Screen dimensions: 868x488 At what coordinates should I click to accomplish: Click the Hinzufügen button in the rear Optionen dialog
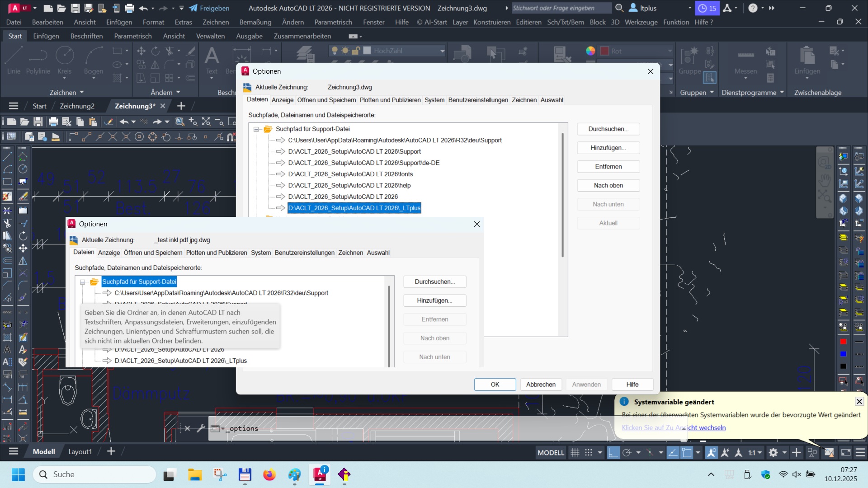click(608, 148)
